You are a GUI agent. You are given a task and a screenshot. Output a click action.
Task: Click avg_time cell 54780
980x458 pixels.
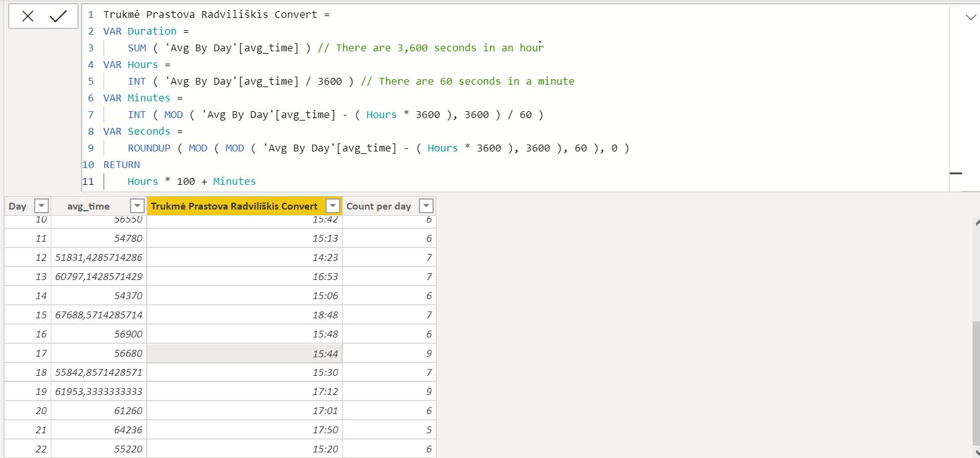pyautogui.click(x=99, y=238)
